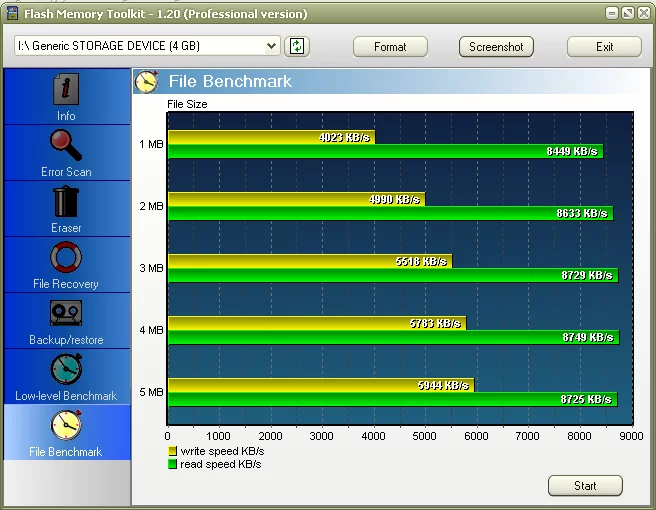Select the Low-level Benchmark stopwatch icon
The width and height of the screenshot is (656, 510).
pyautogui.click(x=66, y=369)
